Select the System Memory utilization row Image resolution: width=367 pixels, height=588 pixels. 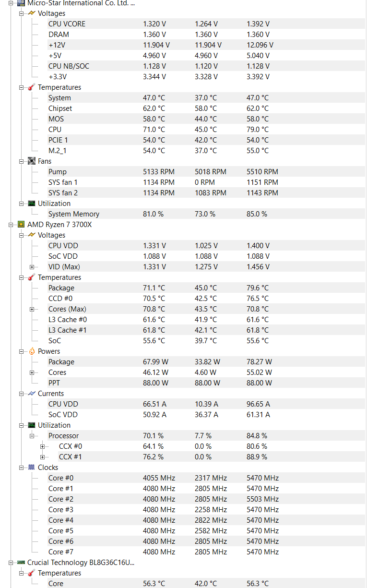pyautogui.click(x=206, y=214)
